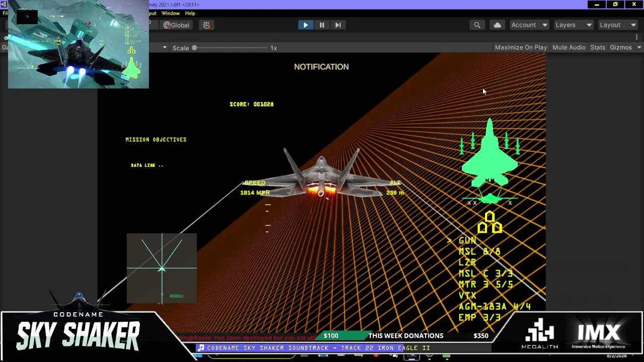The height and width of the screenshot is (362, 644).
Task: Toggle the grid snapping icon
Action: coord(206,25)
